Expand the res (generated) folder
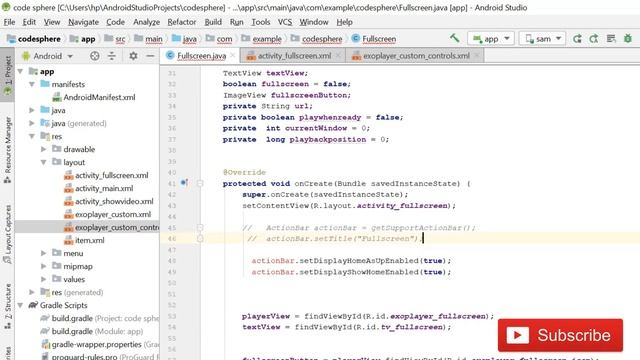Image resolution: width=640 pixels, height=360 pixels. pos(32,292)
